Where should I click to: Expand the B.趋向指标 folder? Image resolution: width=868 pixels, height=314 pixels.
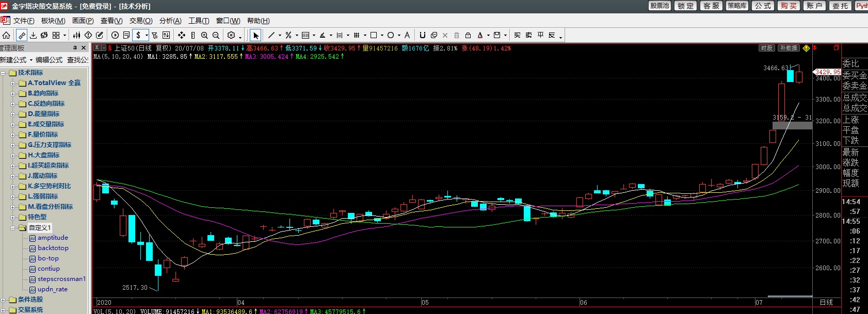(12, 93)
